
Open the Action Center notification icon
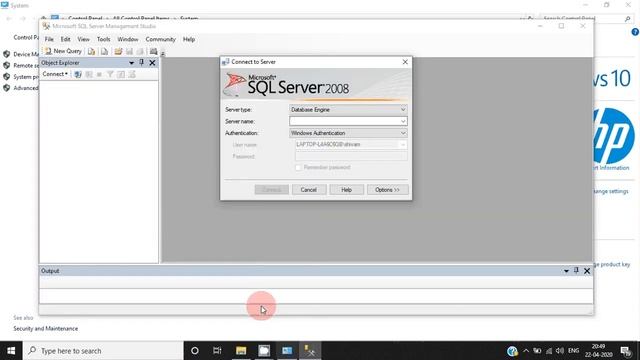[626, 351]
